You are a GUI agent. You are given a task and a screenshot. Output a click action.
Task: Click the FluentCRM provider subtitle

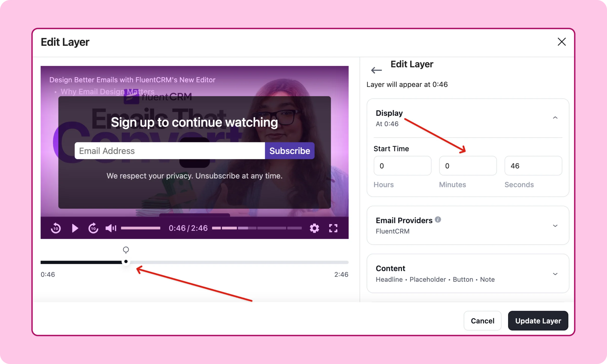coord(393,231)
